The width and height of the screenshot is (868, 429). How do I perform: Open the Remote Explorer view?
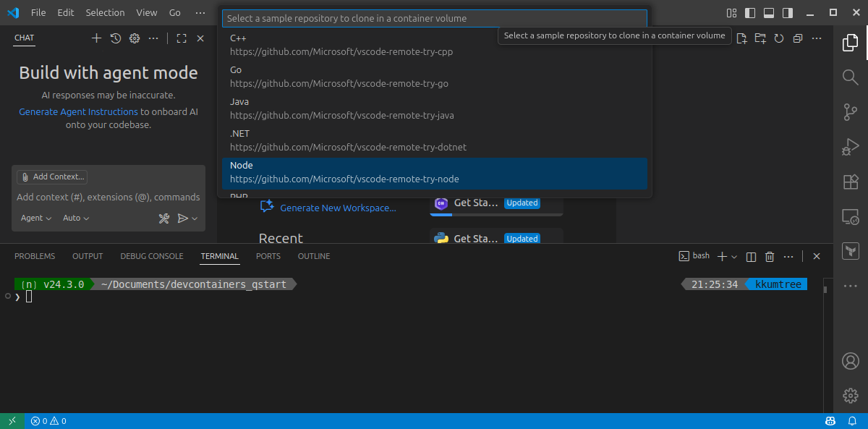tap(851, 216)
